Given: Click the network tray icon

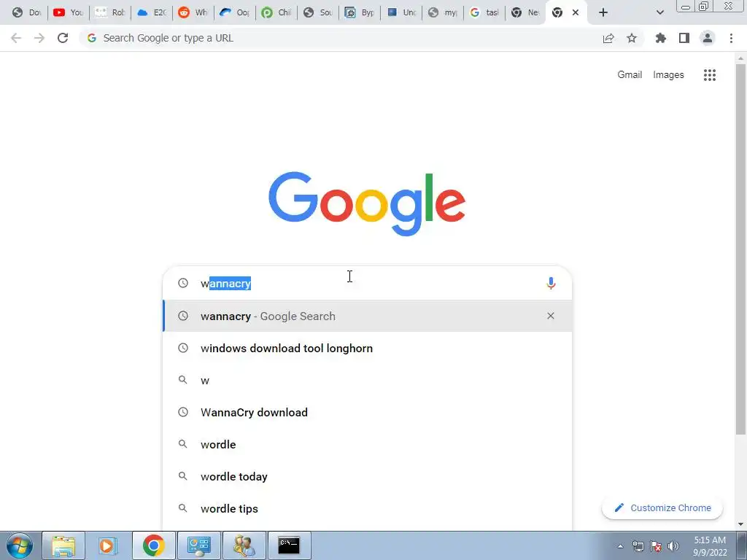Looking at the screenshot, I should [x=638, y=546].
